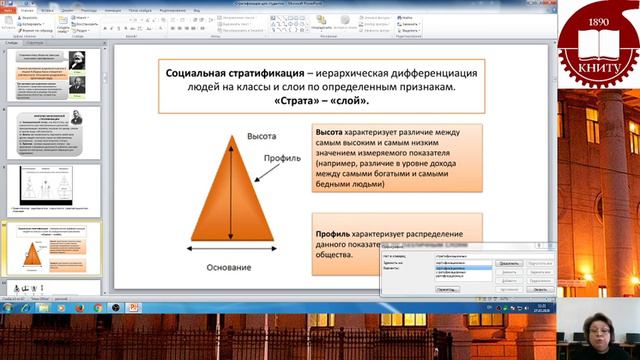Click the 'Высота характеризует' orange text box
This screenshot has height=360, width=640.
(x=397, y=158)
